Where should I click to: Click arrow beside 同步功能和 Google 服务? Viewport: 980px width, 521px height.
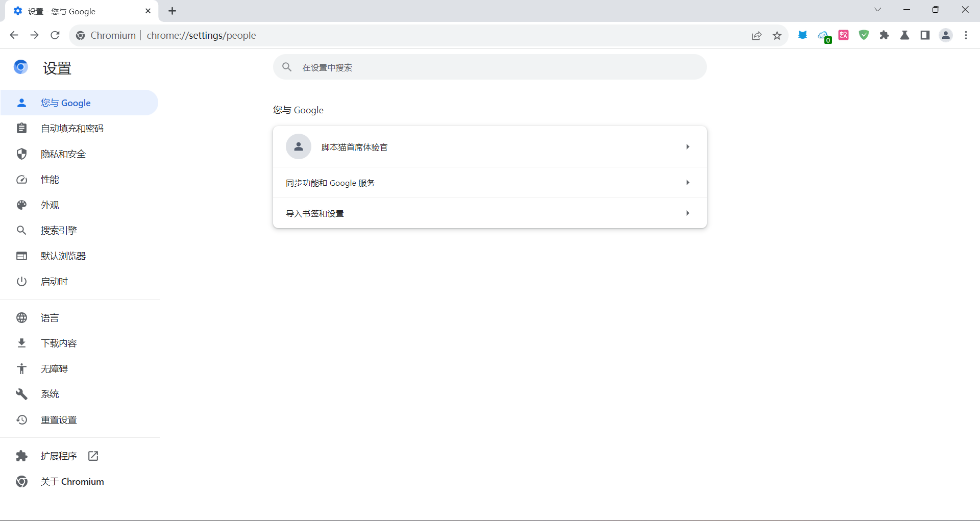(x=688, y=183)
